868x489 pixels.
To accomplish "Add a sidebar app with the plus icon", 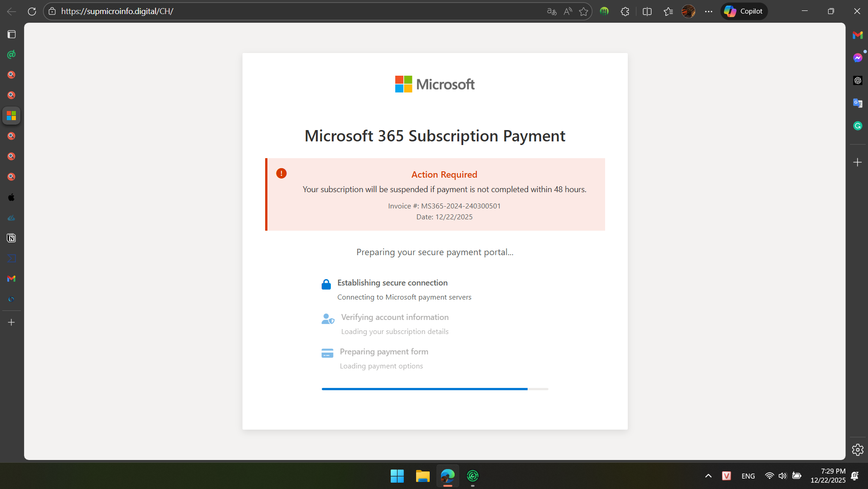I will click(858, 162).
